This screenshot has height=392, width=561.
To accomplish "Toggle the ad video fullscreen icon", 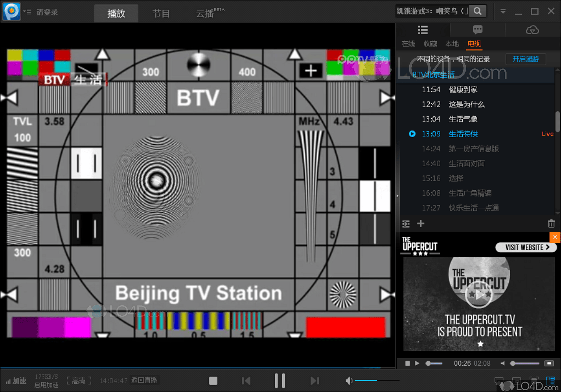I will coord(549,363).
